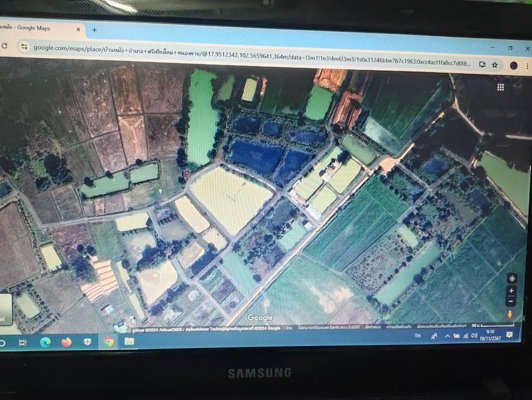Select the Street View pegman
This screenshot has height=400, width=532.
click(x=510, y=314)
